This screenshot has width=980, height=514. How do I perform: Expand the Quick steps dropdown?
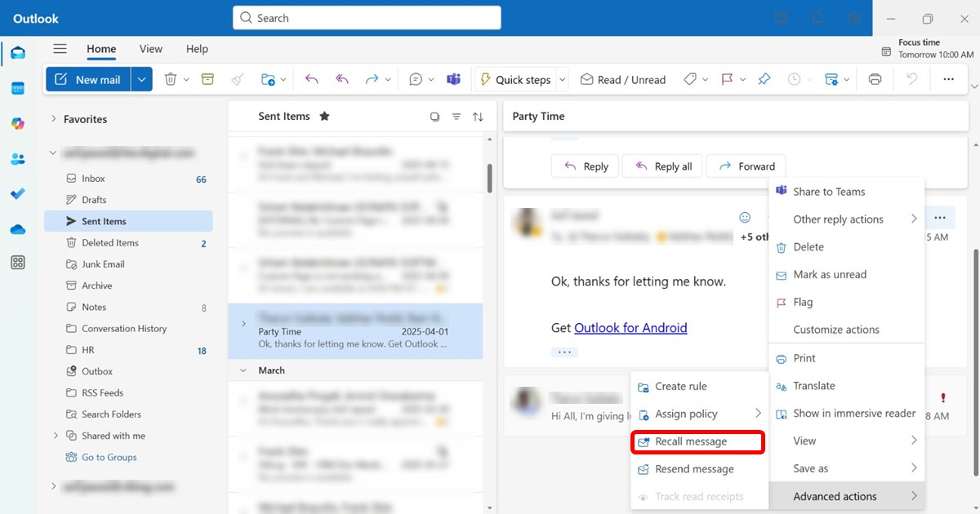click(562, 78)
